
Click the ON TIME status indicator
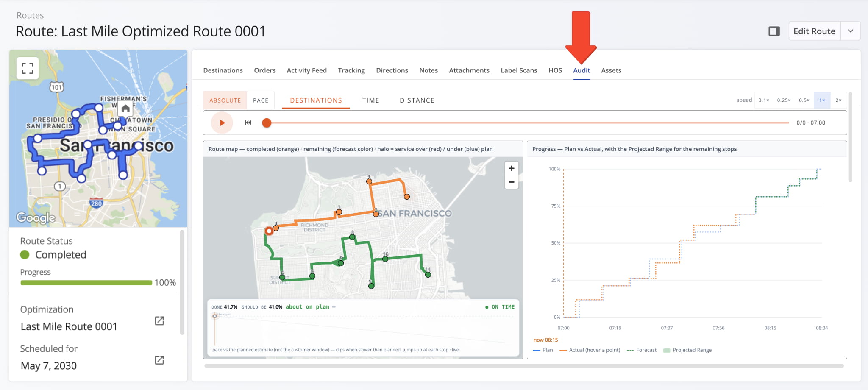coord(500,307)
